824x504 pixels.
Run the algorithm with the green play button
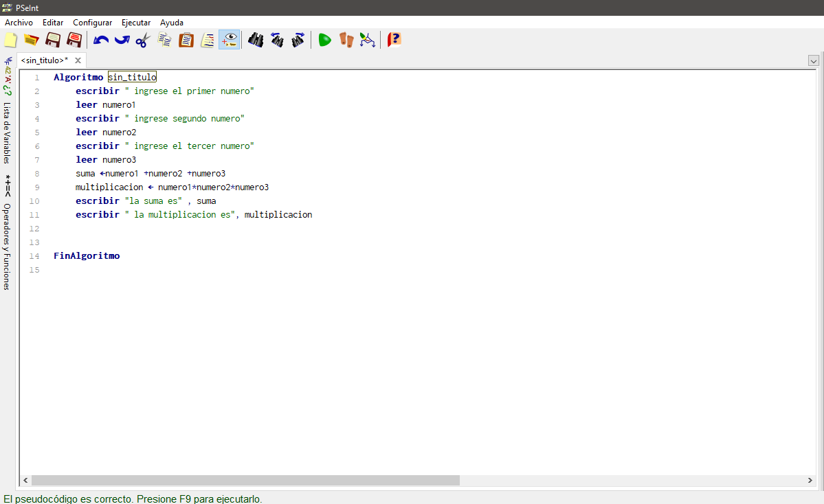[x=324, y=40]
